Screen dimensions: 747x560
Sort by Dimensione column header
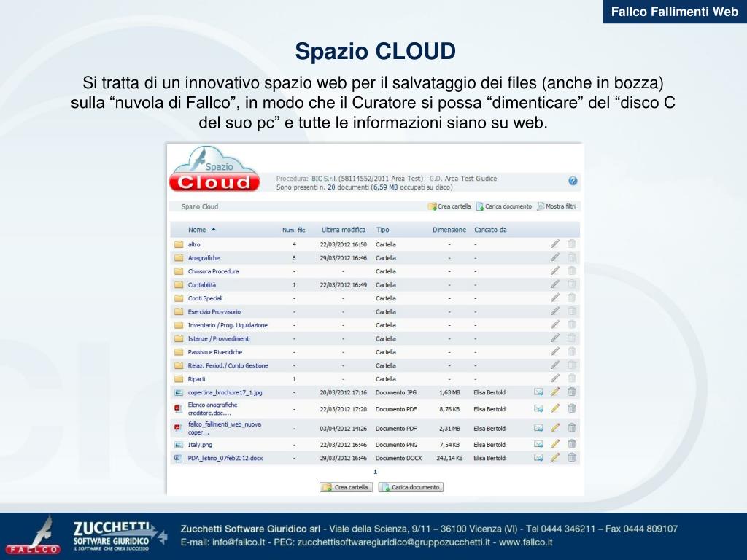(x=449, y=230)
